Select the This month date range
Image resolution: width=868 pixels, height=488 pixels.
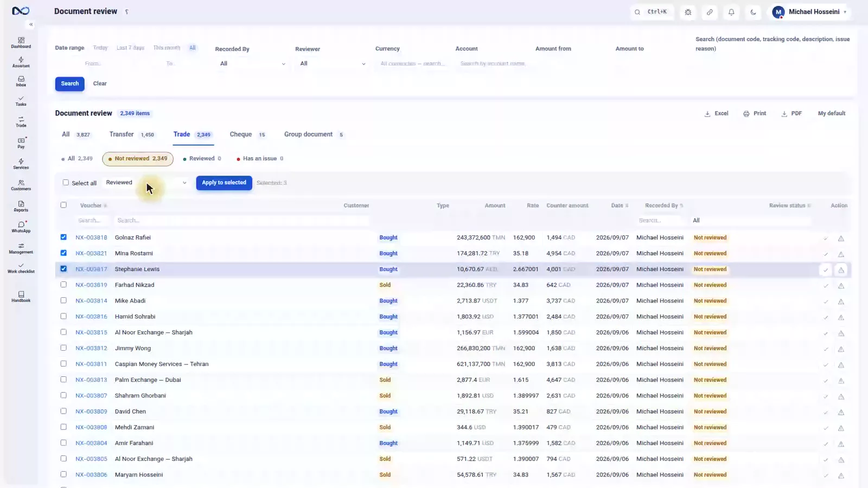tap(167, 48)
